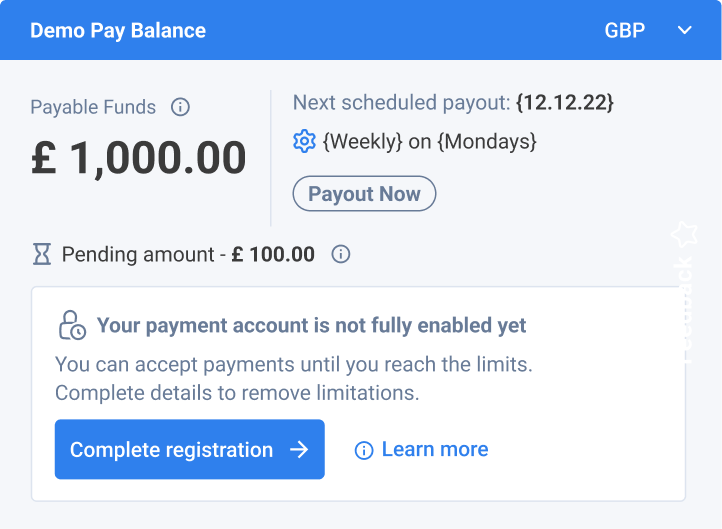Click the Complete registration button label
The height and width of the screenshot is (529, 722).
tap(171, 450)
